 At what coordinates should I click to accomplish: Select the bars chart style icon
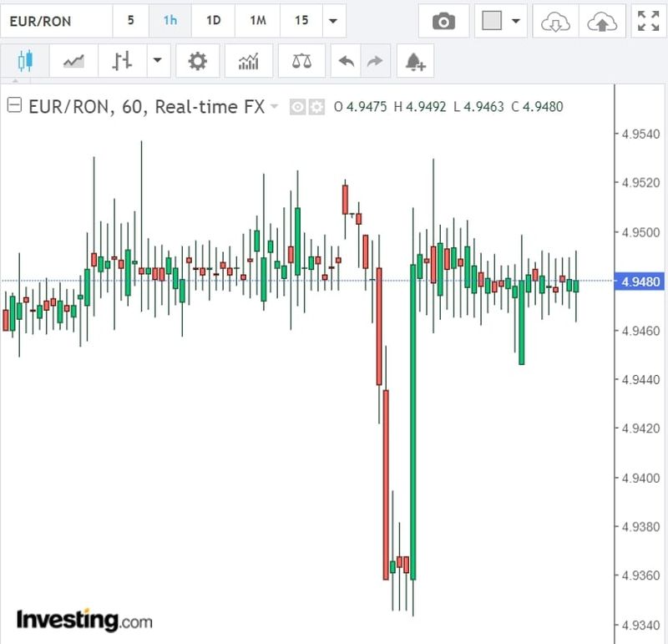pyautogui.click(x=123, y=61)
